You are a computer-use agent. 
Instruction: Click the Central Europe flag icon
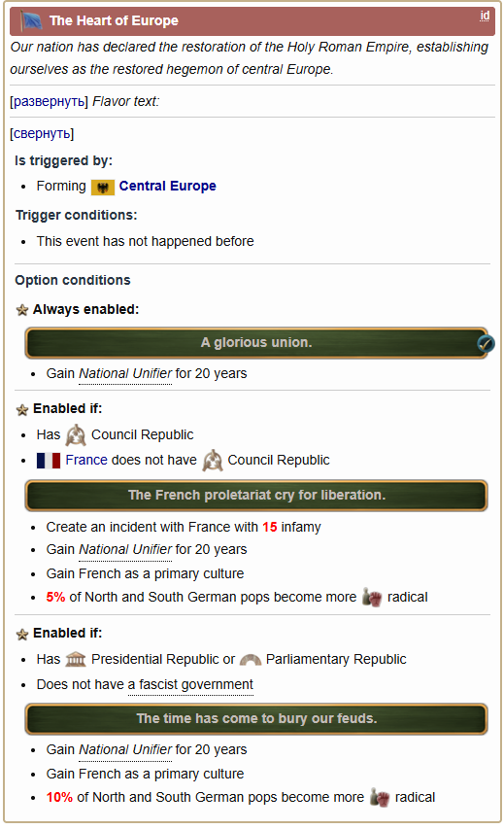[103, 188]
